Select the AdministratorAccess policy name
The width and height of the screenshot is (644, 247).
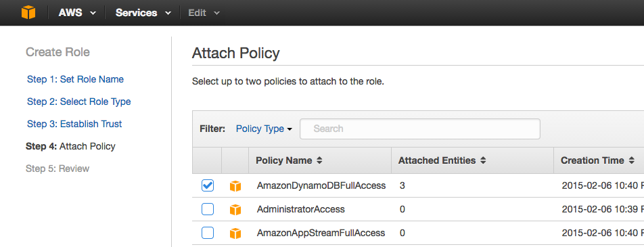point(300,210)
